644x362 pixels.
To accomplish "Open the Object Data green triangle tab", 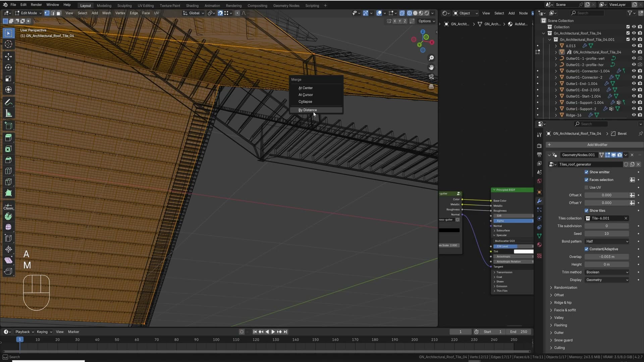I will (x=539, y=236).
